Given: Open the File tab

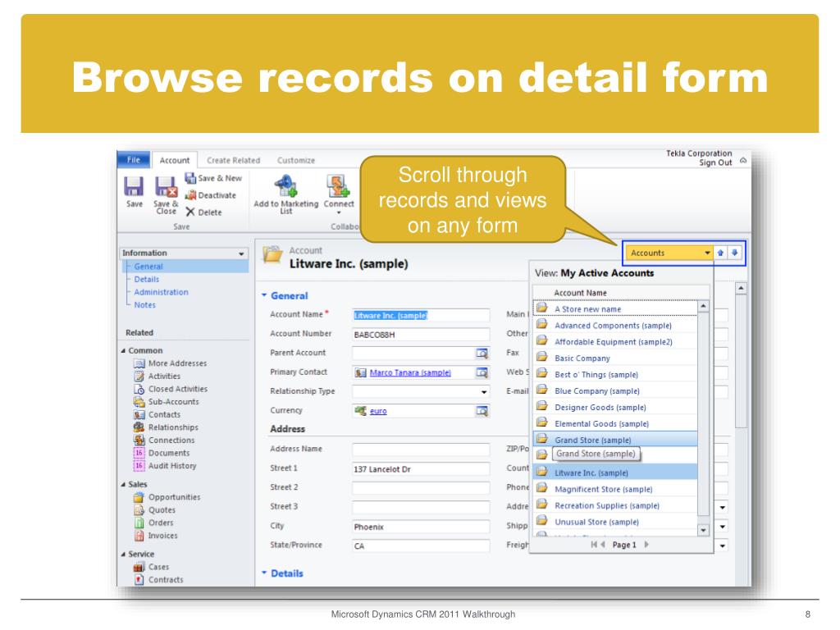Looking at the screenshot, I should 134,160.
